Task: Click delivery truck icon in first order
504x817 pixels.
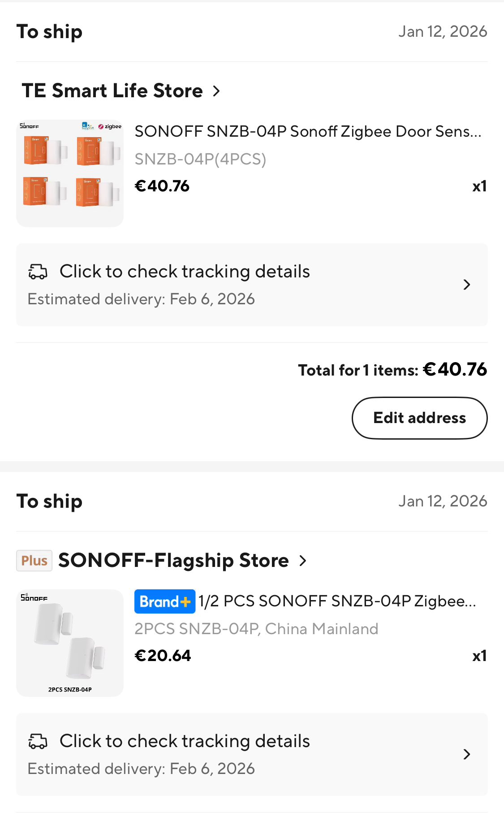Action: [38, 272]
